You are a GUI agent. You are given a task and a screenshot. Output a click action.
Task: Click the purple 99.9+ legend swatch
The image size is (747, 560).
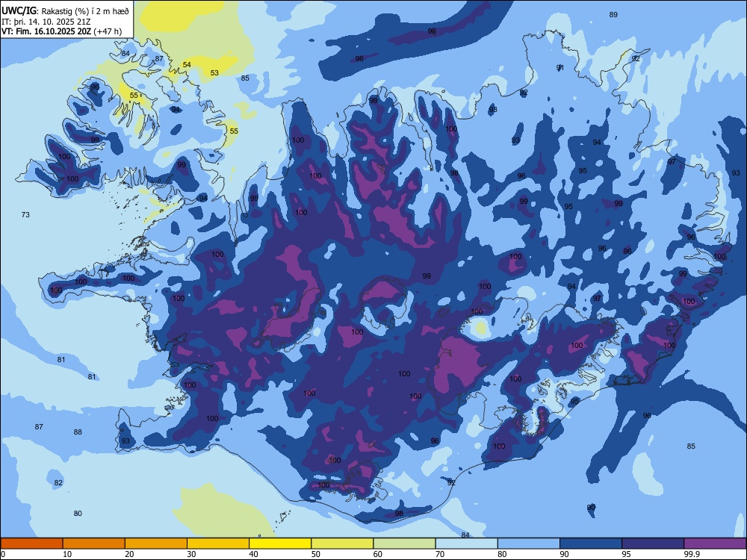715,544
